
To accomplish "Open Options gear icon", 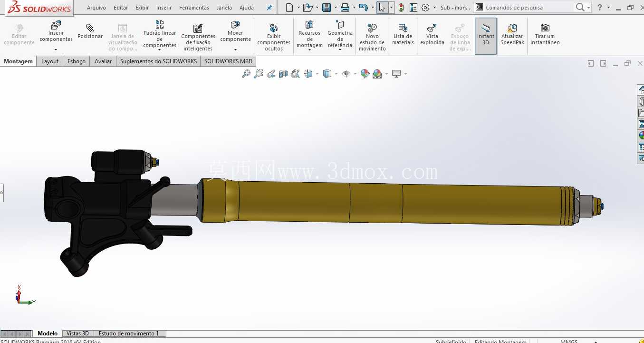I will point(425,8).
